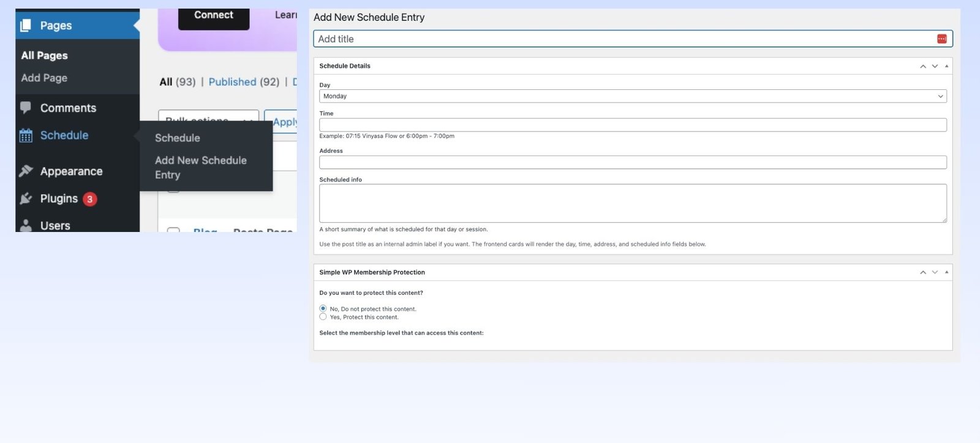The height and width of the screenshot is (443, 980).
Task: Click the Schedule Details panel heading
Action: pos(345,66)
